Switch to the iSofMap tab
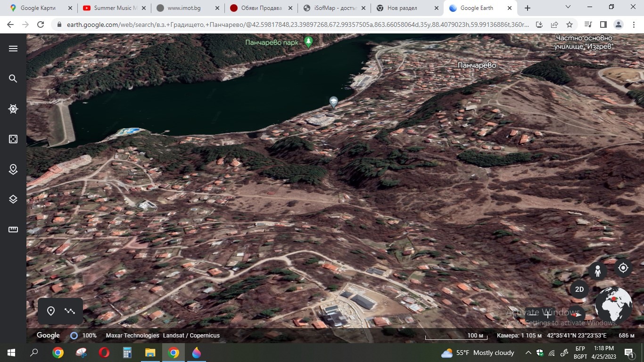Screen dimensions: 644x362 334,8
